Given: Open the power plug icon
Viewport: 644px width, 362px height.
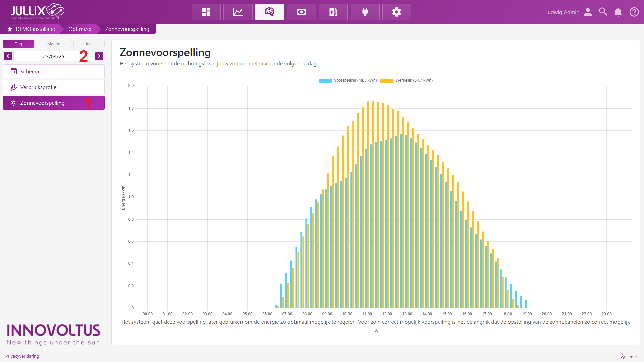Looking at the screenshot, I should tap(365, 12).
